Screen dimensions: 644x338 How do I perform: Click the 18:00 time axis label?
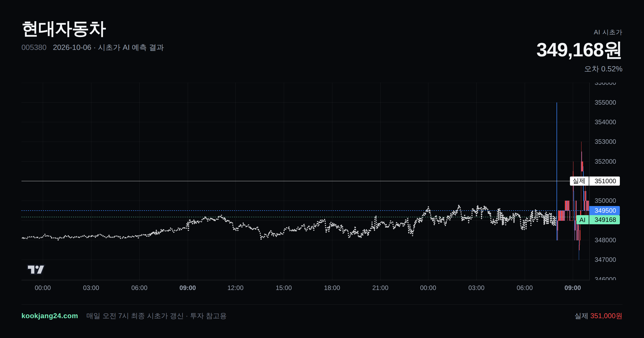332,288
